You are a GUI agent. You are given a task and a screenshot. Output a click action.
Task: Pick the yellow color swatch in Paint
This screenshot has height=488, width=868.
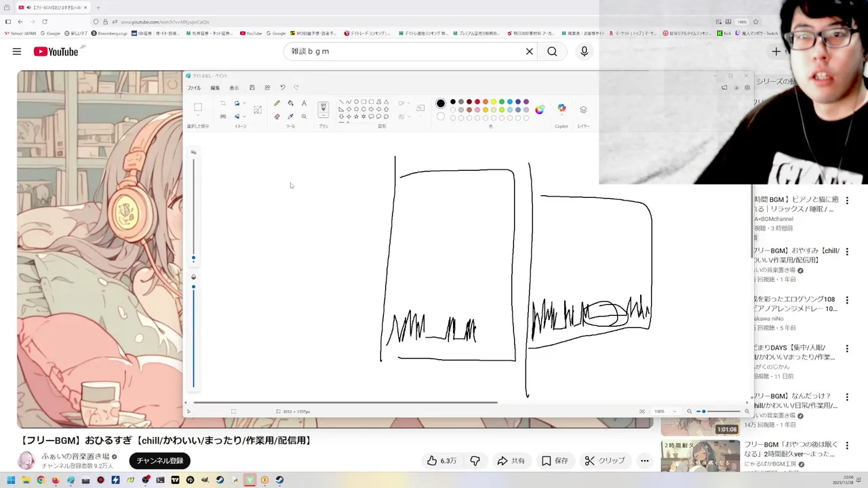494,102
